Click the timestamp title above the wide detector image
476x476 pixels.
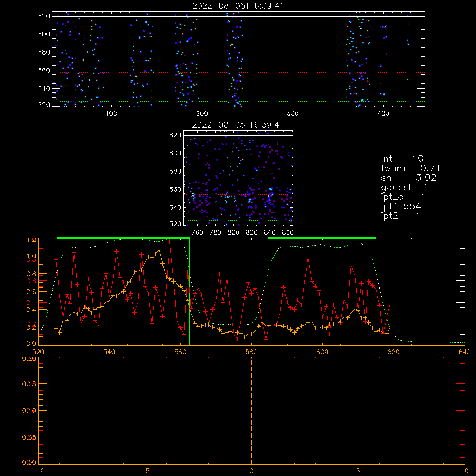[x=238, y=5]
